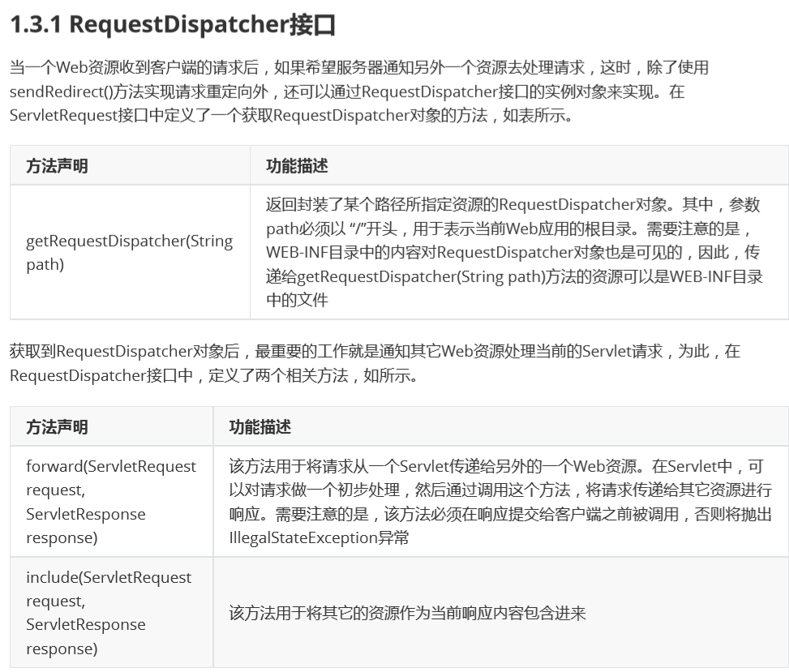The image size is (789, 672).
Task: Click the description mentioning IllegalStateException异常
Action: point(501,502)
